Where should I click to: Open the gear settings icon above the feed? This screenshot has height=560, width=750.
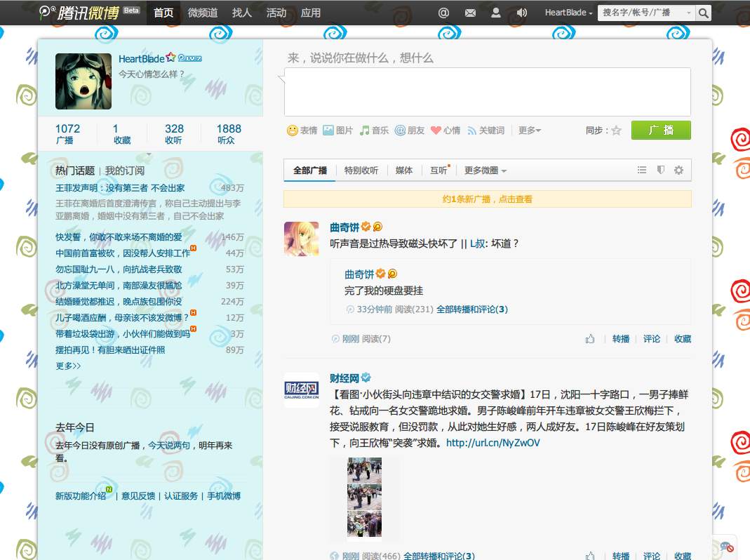coord(677,170)
